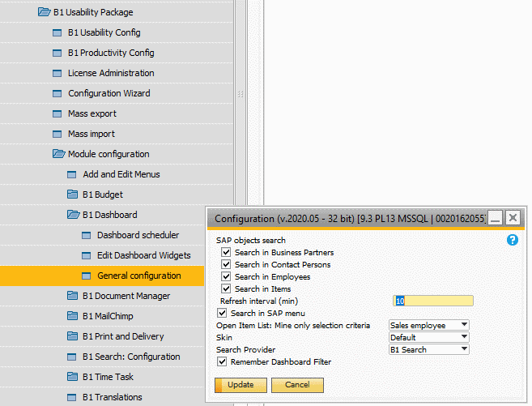Expand B1 MailChimp folder label

(x=108, y=316)
